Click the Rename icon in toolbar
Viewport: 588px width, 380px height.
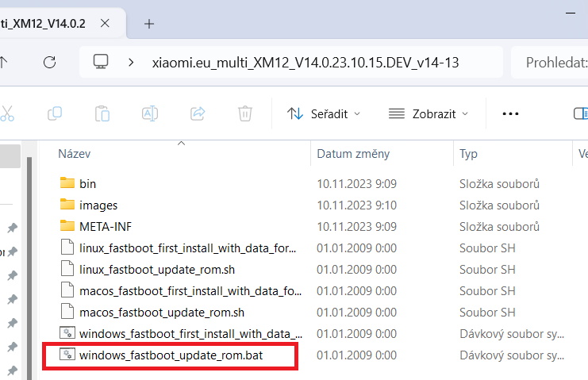tap(150, 113)
